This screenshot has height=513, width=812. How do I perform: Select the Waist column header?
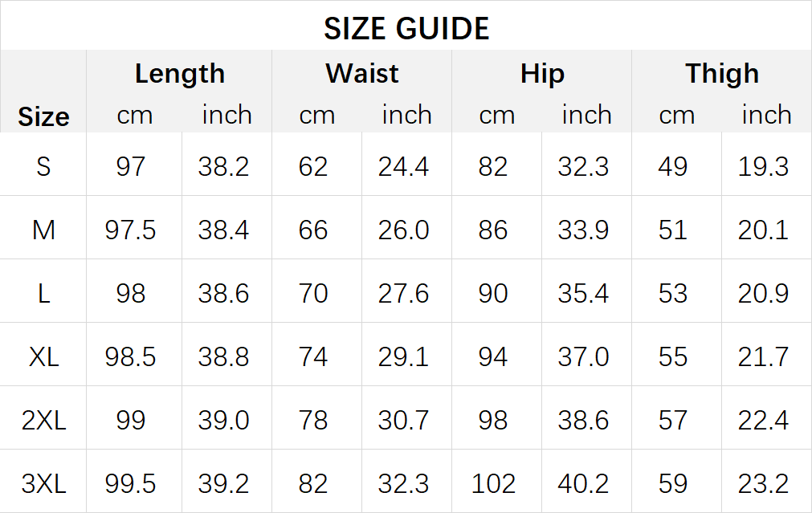coord(362,73)
